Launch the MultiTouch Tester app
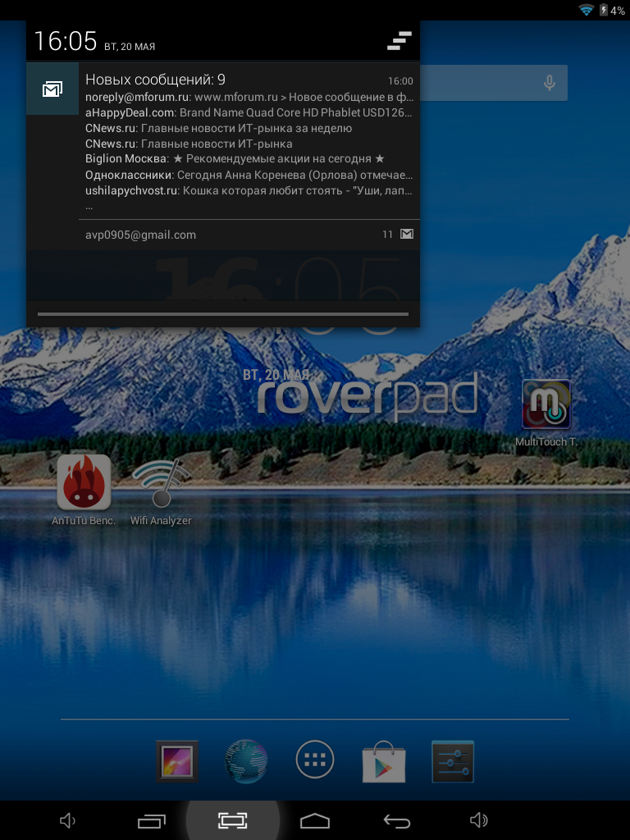This screenshot has height=840, width=630. 546,413
